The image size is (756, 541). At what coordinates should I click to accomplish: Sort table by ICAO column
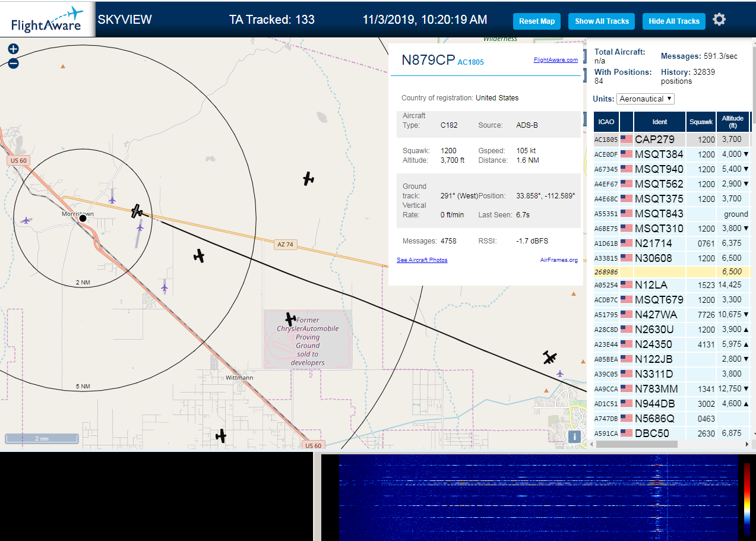[x=606, y=122]
